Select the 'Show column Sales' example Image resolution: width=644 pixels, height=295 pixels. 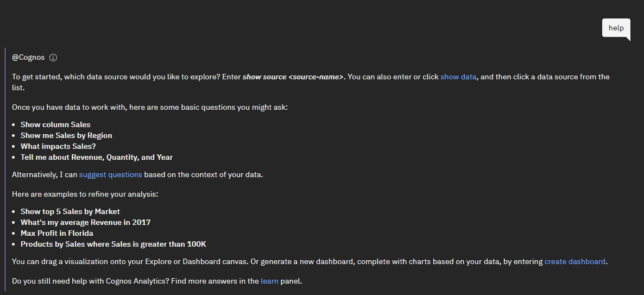[55, 124]
